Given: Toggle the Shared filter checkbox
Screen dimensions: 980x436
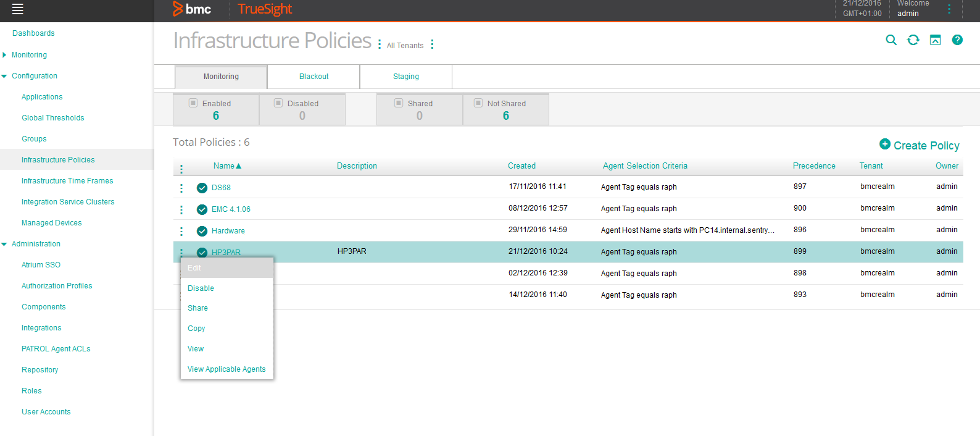Looking at the screenshot, I should click(399, 103).
